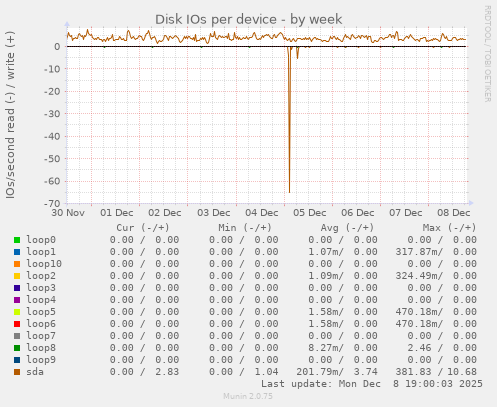Click the loop8 dark green swatch
The image size is (497, 407).
click(x=17, y=348)
